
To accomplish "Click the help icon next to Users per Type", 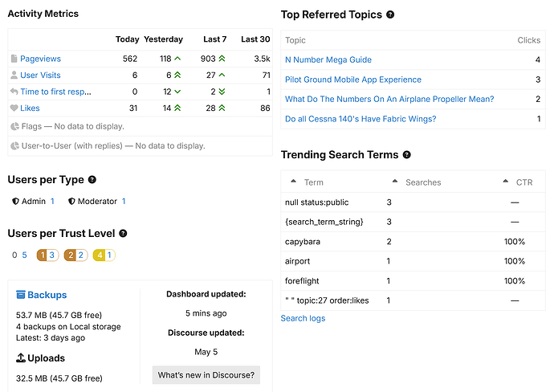I will [92, 180].
